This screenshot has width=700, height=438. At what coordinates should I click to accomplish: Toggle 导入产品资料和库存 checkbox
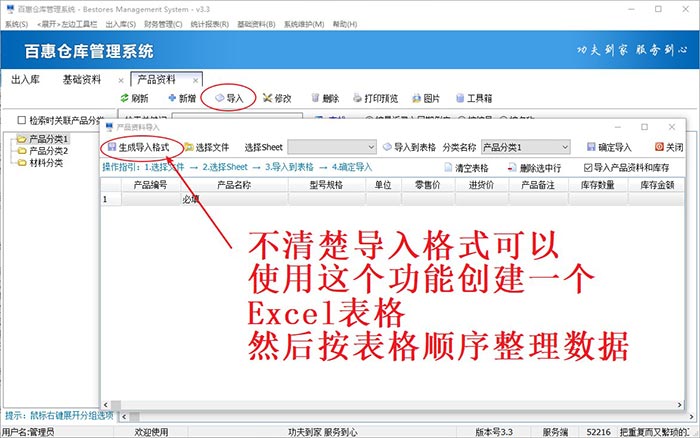coord(588,167)
